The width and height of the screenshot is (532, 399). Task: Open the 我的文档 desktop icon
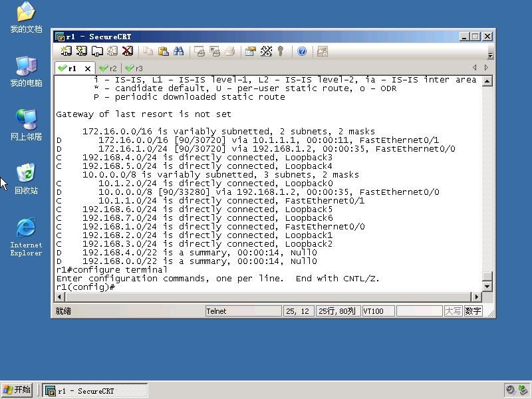[x=26, y=17]
